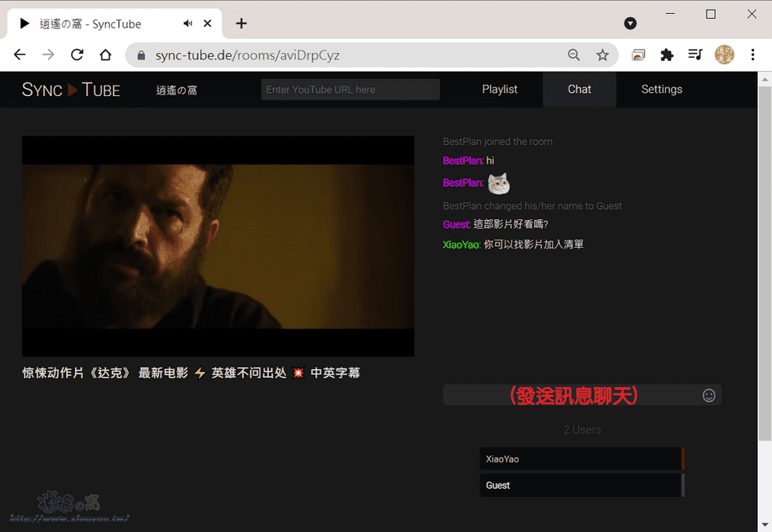Bookmark this page with the star icon

[x=603, y=55]
